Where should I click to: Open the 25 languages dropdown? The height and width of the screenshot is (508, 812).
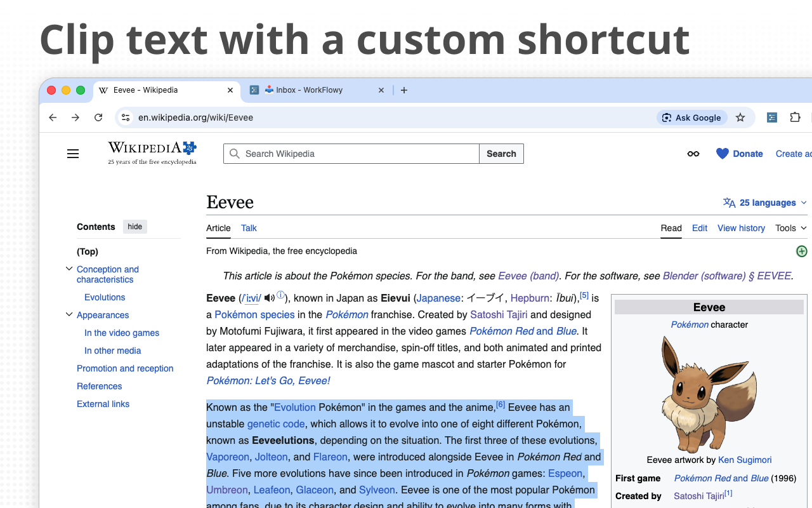point(765,203)
